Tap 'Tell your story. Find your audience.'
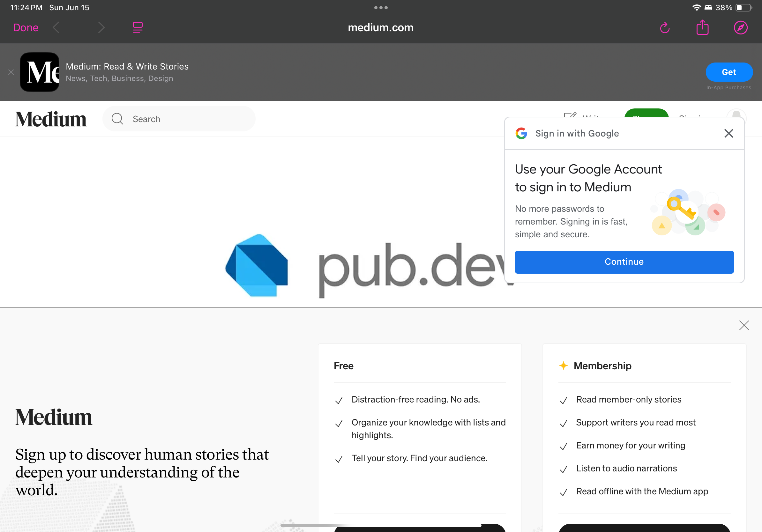Screen dimensions: 762x532 (x=420, y=458)
